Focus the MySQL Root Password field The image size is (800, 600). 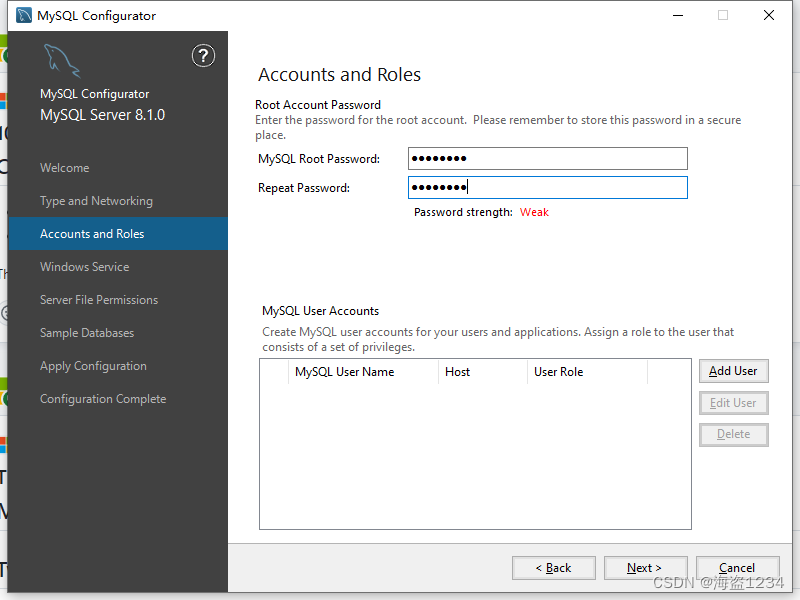[547, 159]
